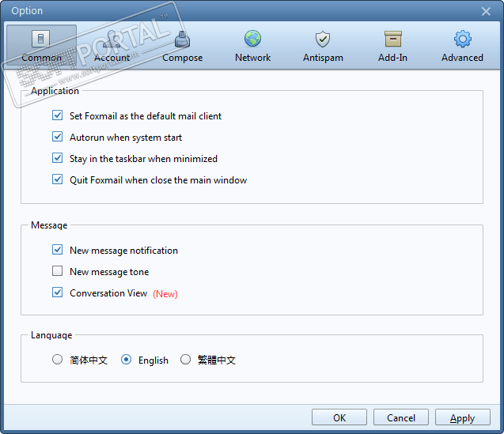504x434 pixels.
Task: Select the 简体中文 language radio button
Action: coord(57,360)
